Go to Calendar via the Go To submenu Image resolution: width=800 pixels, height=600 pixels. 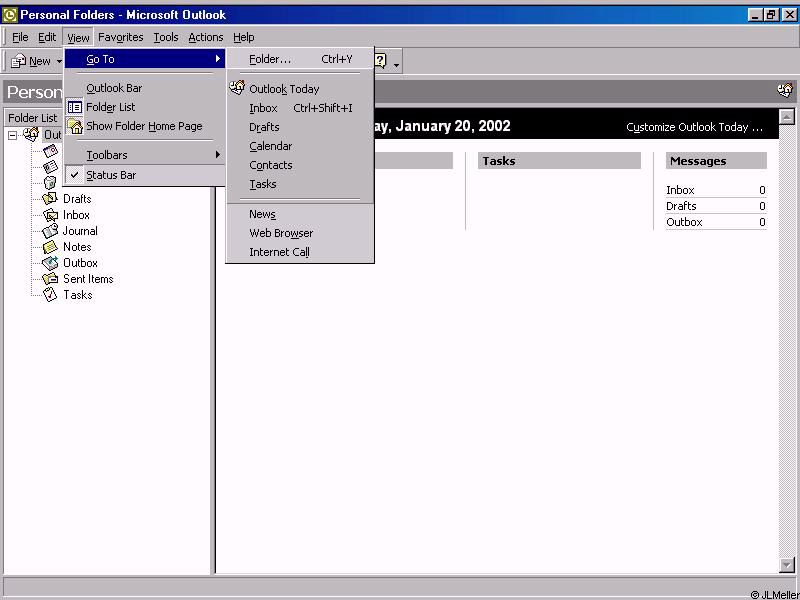pos(300,146)
